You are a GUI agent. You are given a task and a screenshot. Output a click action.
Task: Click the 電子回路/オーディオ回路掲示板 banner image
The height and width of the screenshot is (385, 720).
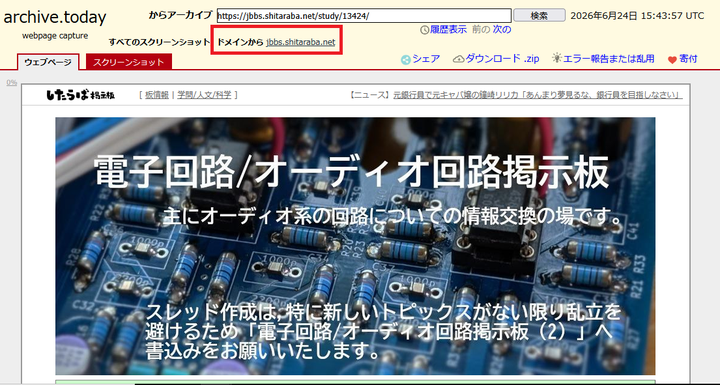pos(355,246)
